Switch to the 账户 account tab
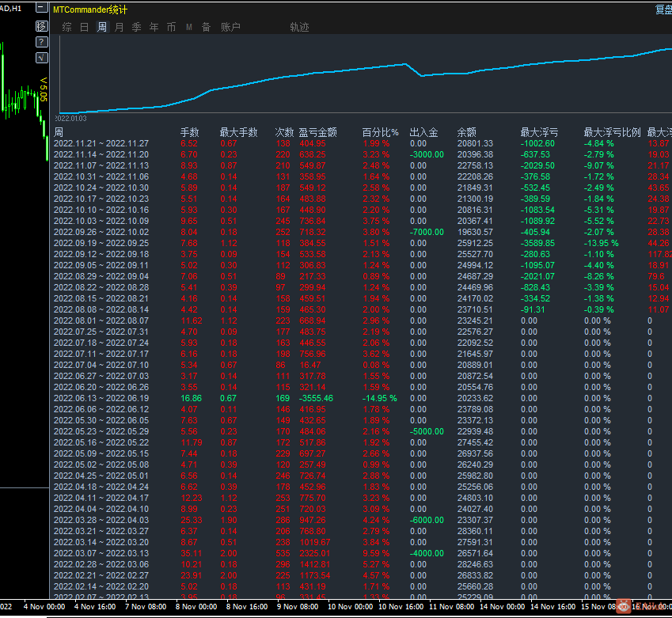Screen dimensions: 672x618 click(x=230, y=28)
